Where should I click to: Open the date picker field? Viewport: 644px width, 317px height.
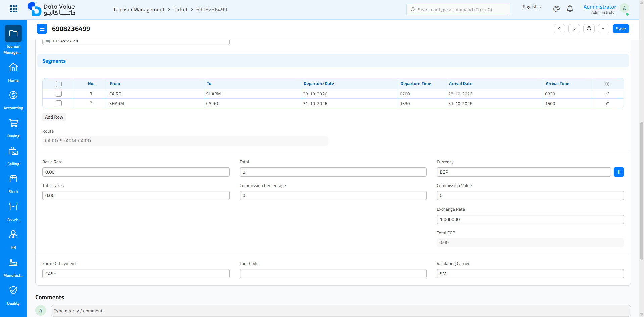136,42
